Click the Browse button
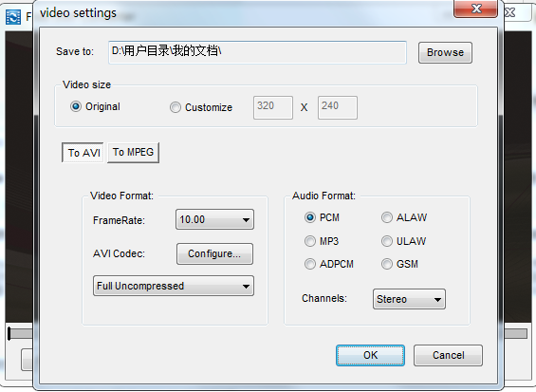 pos(445,52)
